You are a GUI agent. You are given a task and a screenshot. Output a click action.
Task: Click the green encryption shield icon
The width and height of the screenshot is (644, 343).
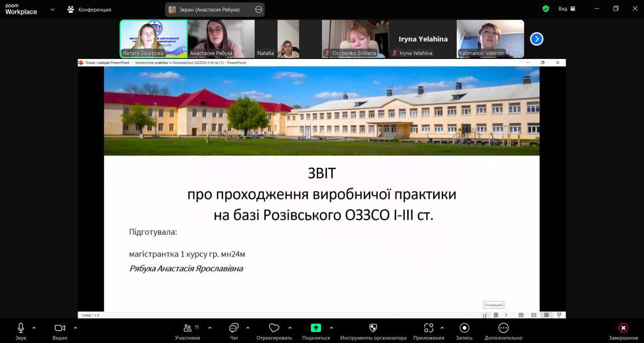(546, 9)
